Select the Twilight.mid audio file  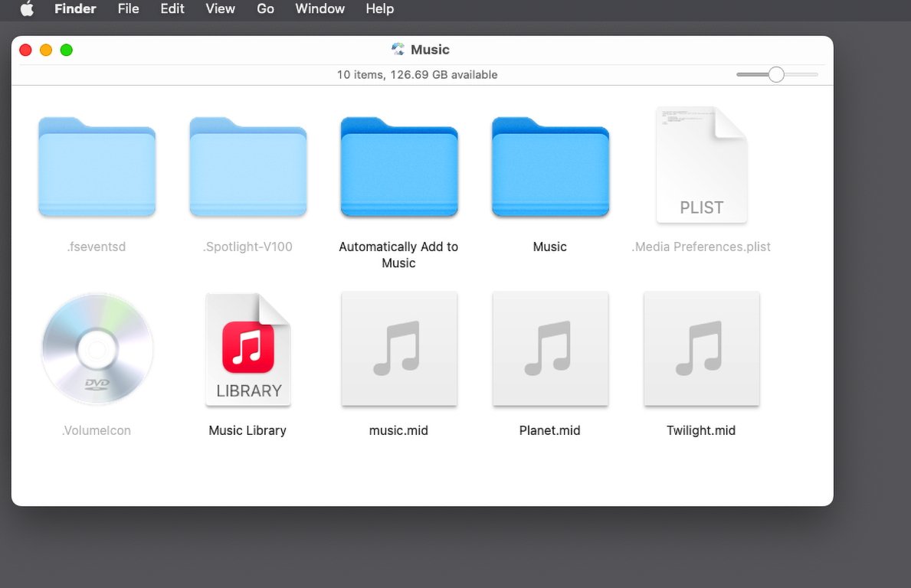pos(701,349)
